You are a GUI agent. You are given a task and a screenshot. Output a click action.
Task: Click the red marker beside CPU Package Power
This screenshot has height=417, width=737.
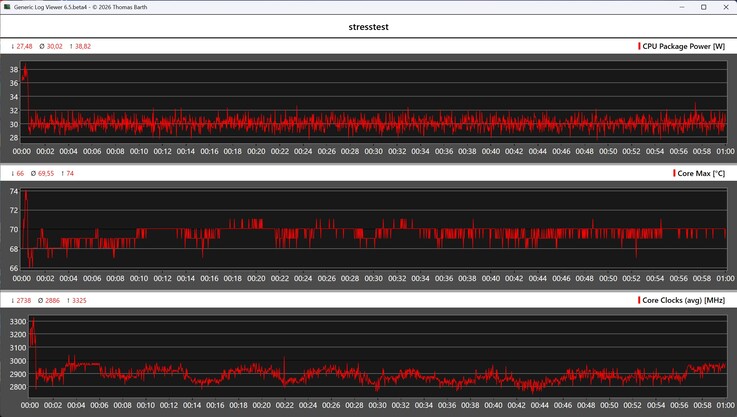tap(639, 46)
